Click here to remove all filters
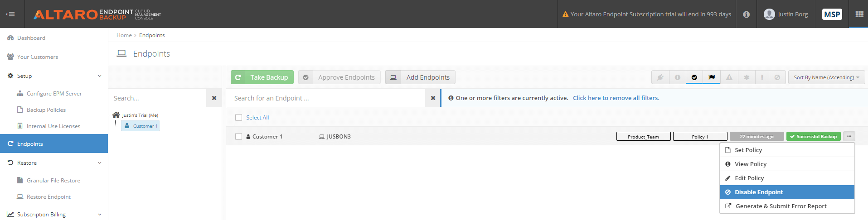Screen dimensions: 868x220 coord(616,98)
